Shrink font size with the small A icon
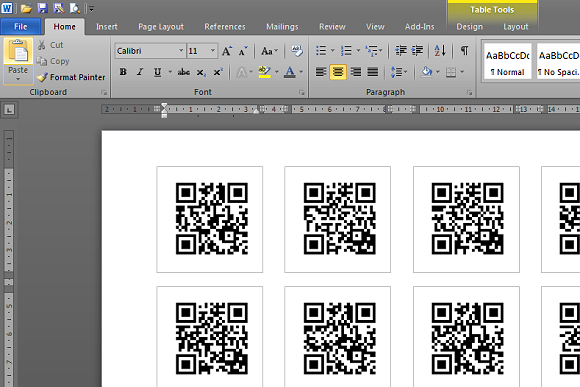The width and height of the screenshot is (580, 387). click(x=243, y=51)
